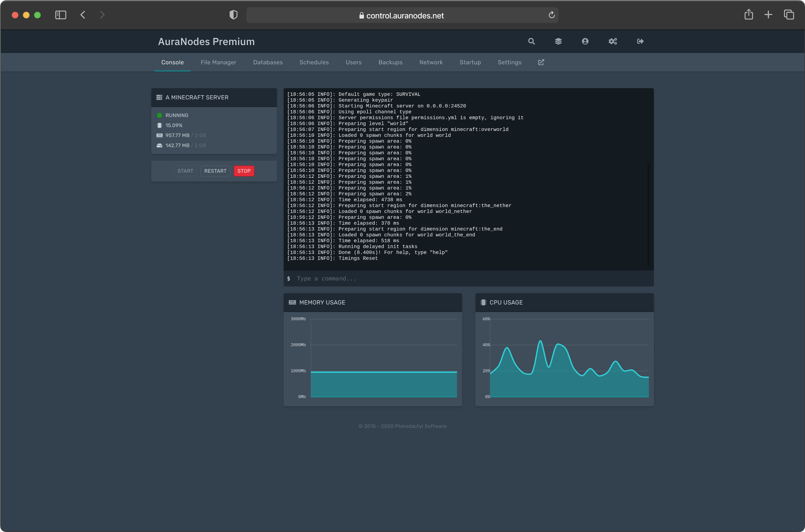805x532 pixels.
Task: Click the AuraNodes Premium title link
Action: pos(206,41)
